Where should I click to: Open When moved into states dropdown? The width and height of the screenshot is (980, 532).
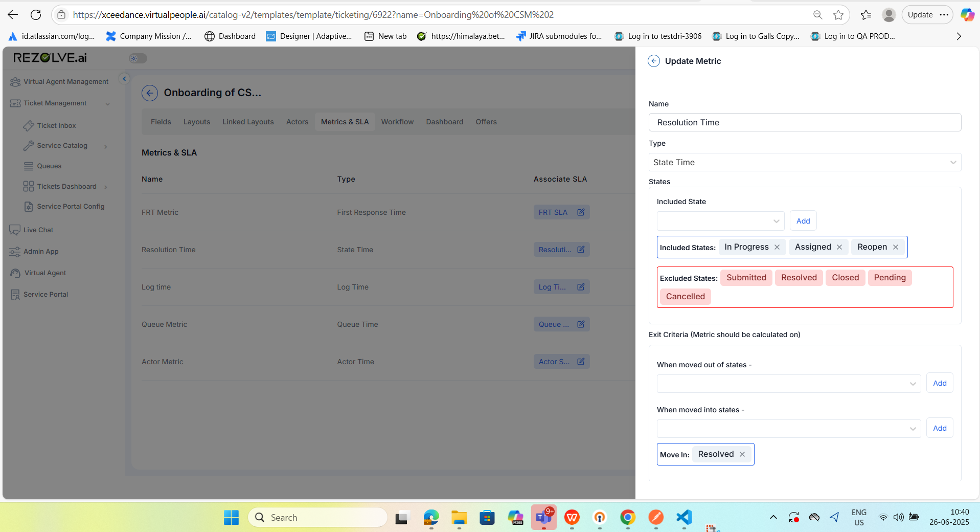(x=789, y=428)
